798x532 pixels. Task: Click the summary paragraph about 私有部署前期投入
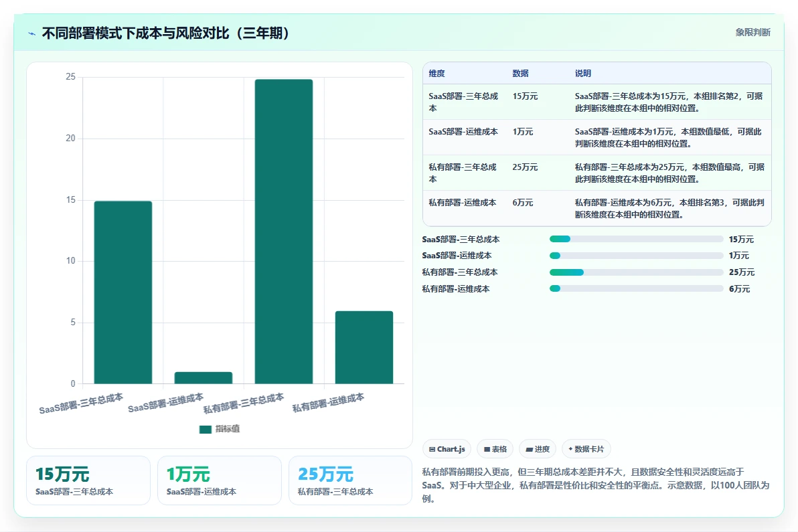pyautogui.click(x=595, y=485)
